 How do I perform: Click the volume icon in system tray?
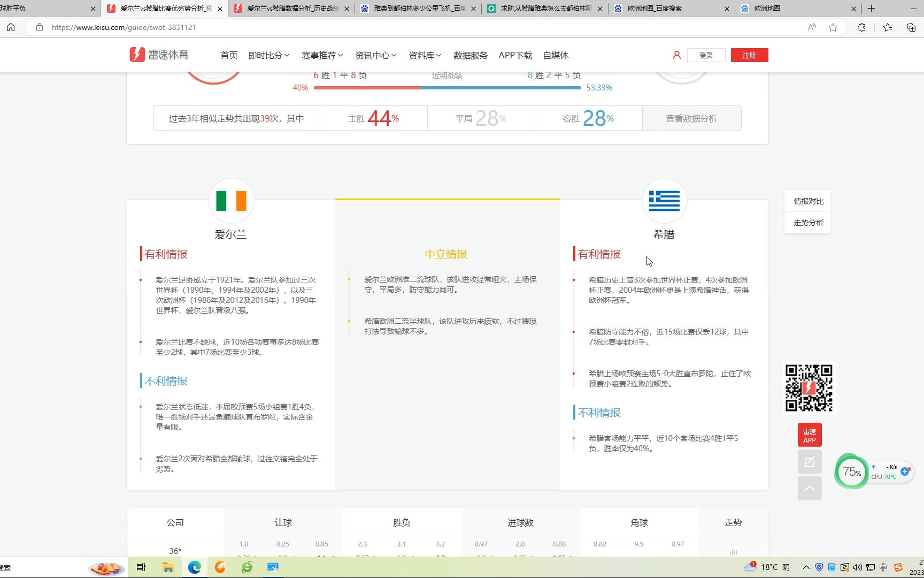(858, 567)
